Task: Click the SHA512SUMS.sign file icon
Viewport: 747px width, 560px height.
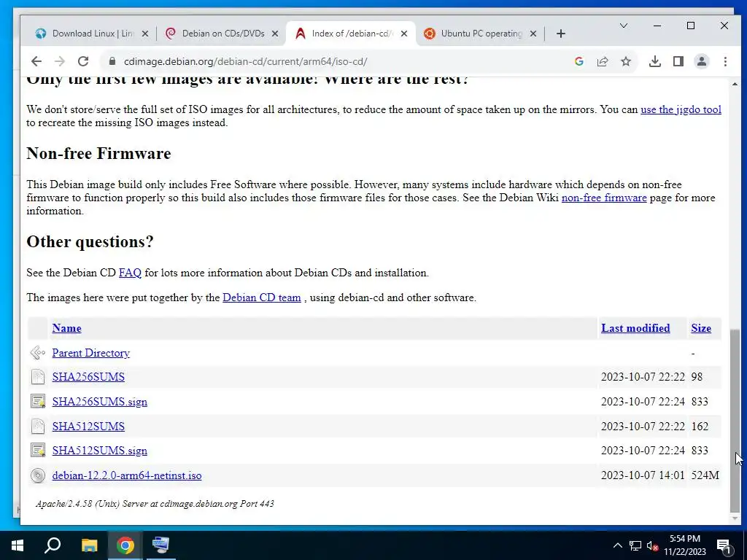Action: 38,451
